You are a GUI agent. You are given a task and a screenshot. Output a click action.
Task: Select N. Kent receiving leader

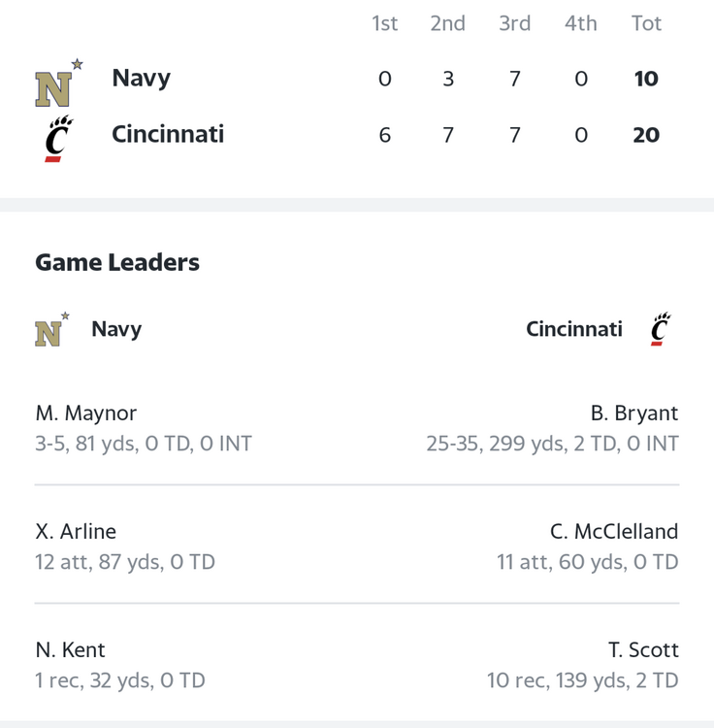click(x=70, y=649)
